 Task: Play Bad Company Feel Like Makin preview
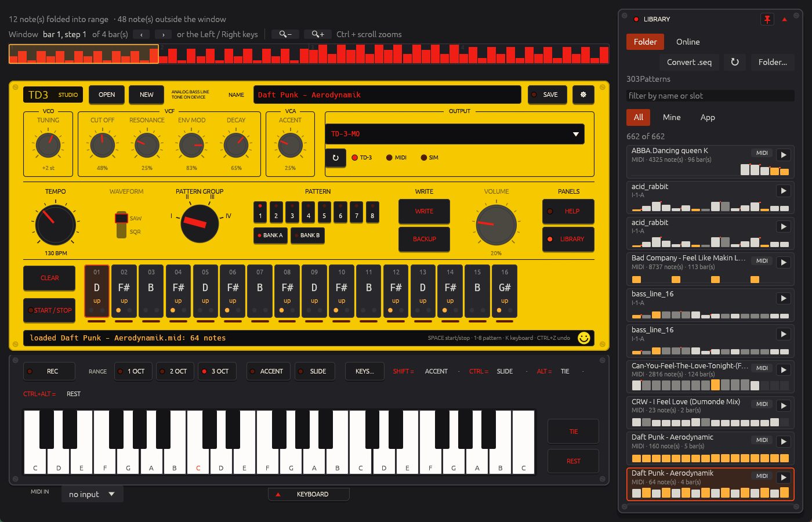(x=784, y=262)
